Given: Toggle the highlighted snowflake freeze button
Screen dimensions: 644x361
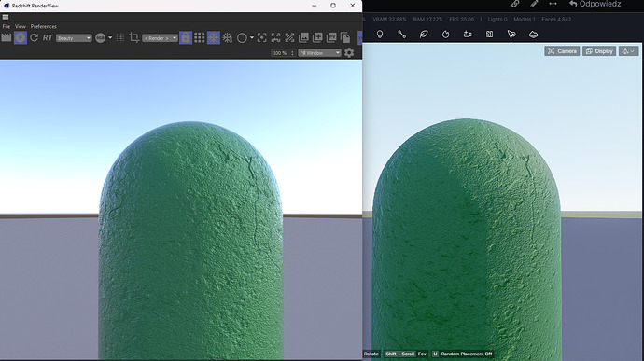Looking at the screenshot, I should [x=214, y=38].
